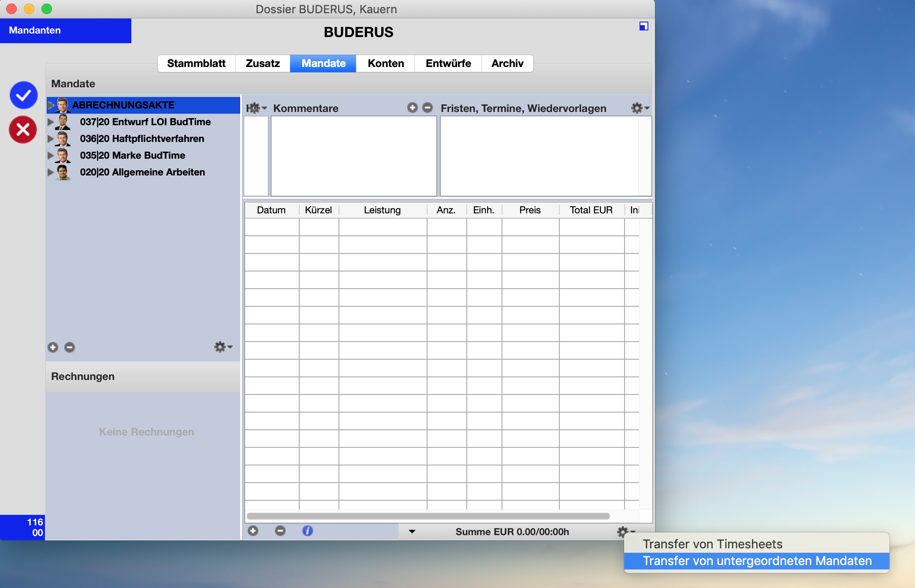The image size is (915, 588).
Task: Click the Datum column header
Action: [x=272, y=210]
